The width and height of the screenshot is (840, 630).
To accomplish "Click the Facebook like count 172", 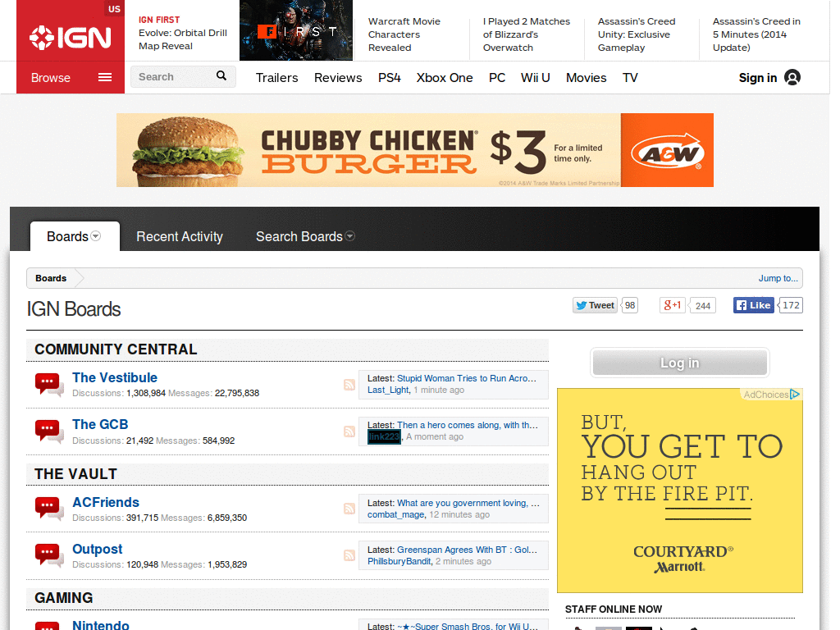I will [x=791, y=305].
